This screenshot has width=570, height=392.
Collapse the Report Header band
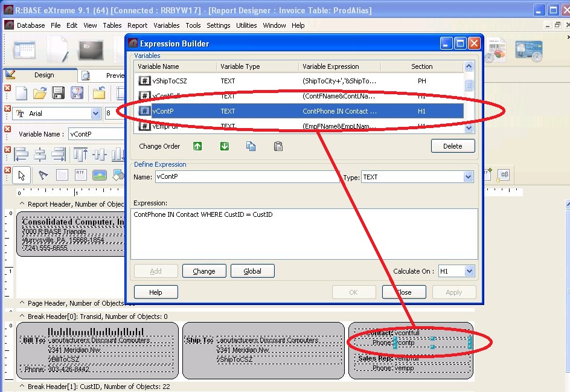(x=22, y=204)
